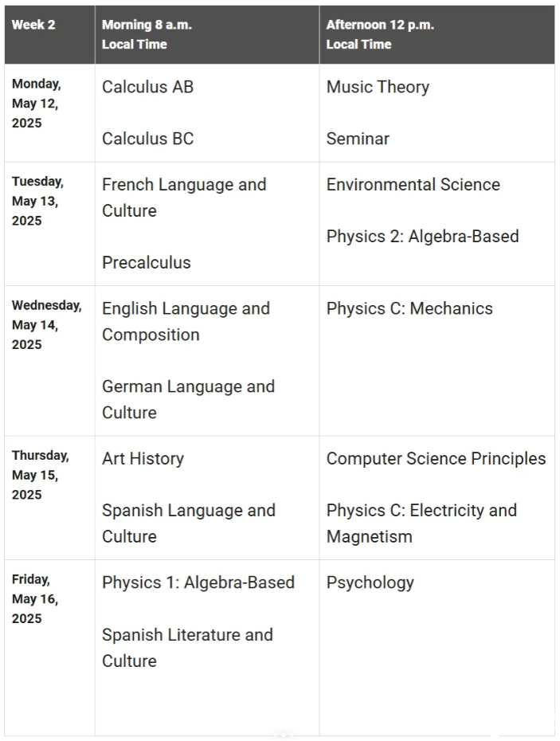560x741 pixels.
Task: Open Physics C: Electricity and Magnetism
Action: pyautogui.click(x=421, y=523)
